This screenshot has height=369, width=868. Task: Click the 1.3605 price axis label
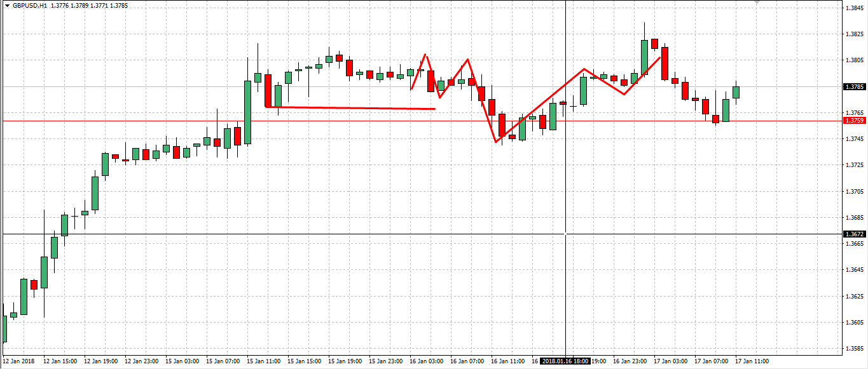pyautogui.click(x=855, y=322)
